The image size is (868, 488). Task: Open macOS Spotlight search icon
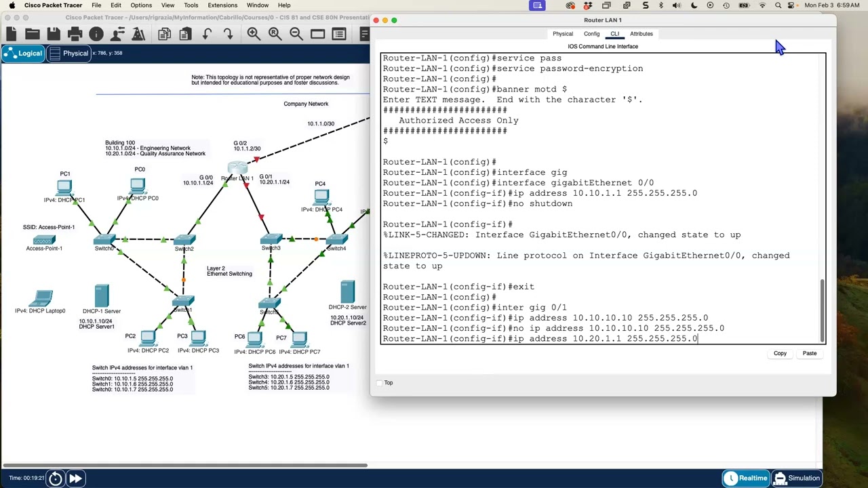coord(778,5)
